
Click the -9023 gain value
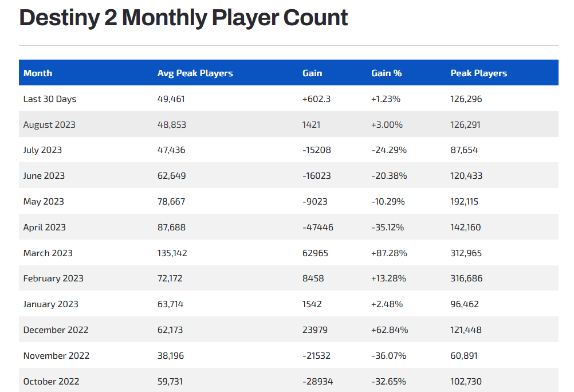pyautogui.click(x=315, y=202)
